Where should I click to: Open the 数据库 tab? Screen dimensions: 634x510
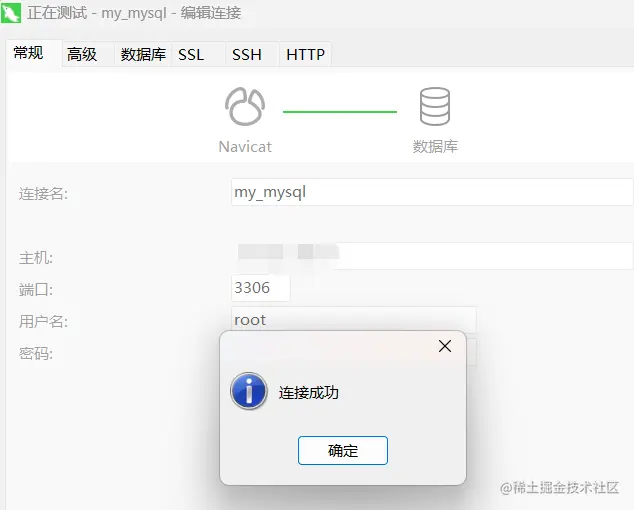click(x=143, y=54)
